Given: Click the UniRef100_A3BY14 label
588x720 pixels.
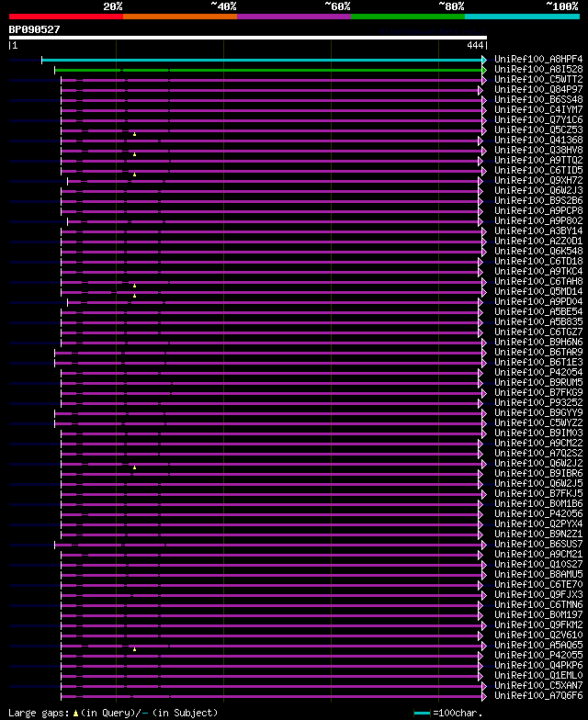Looking at the screenshot, I should pos(538,231).
